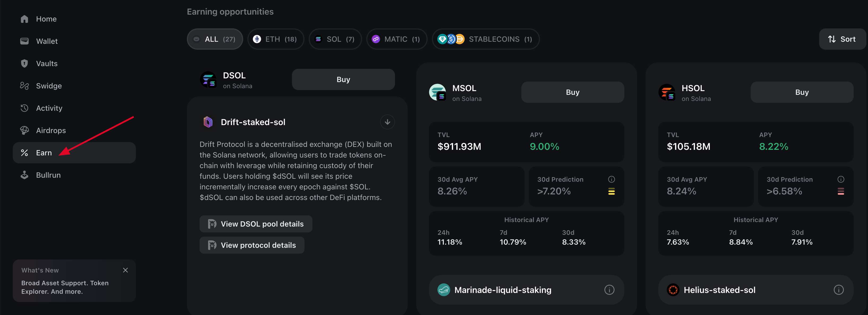Click the Bullrun sidebar icon
The height and width of the screenshot is (315, 868).
click(x=24, y=175)
